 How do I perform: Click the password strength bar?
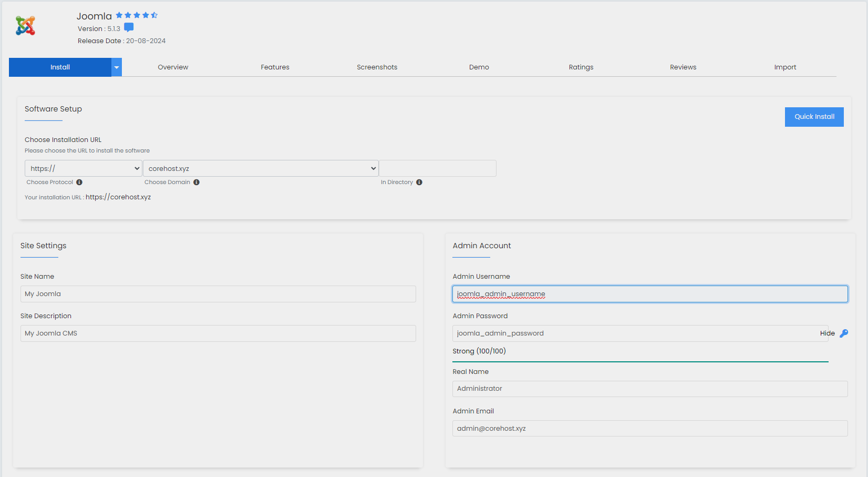(x=640, y=362)
